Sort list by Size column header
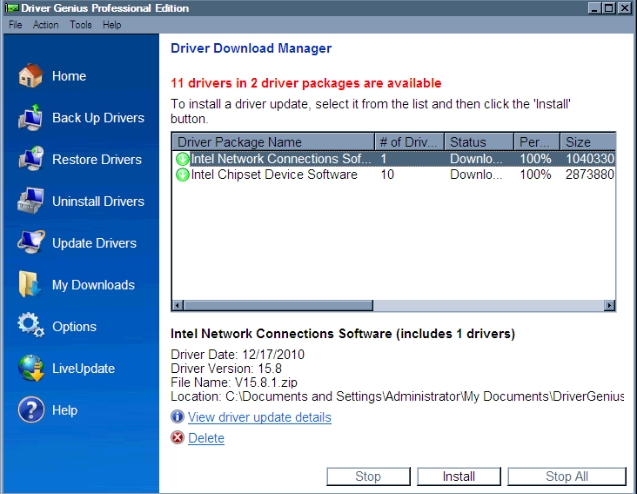 coord(585,142)
